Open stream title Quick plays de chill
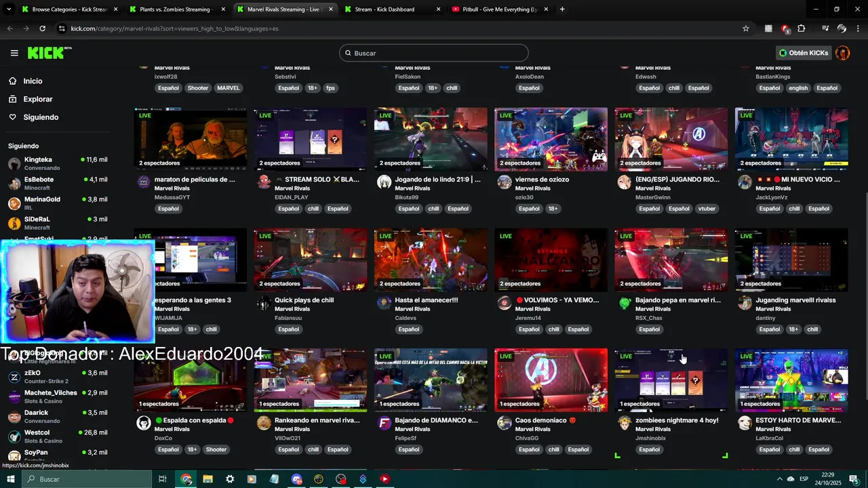This screenshot has height=488, width=868. coord(304,300)
